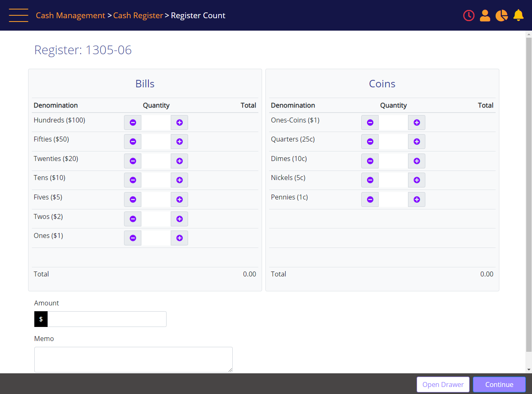The height and width of the screenshot is (394, 532).
Task: Click the '$' prefix of Amount field
Action: pos(41,319)
